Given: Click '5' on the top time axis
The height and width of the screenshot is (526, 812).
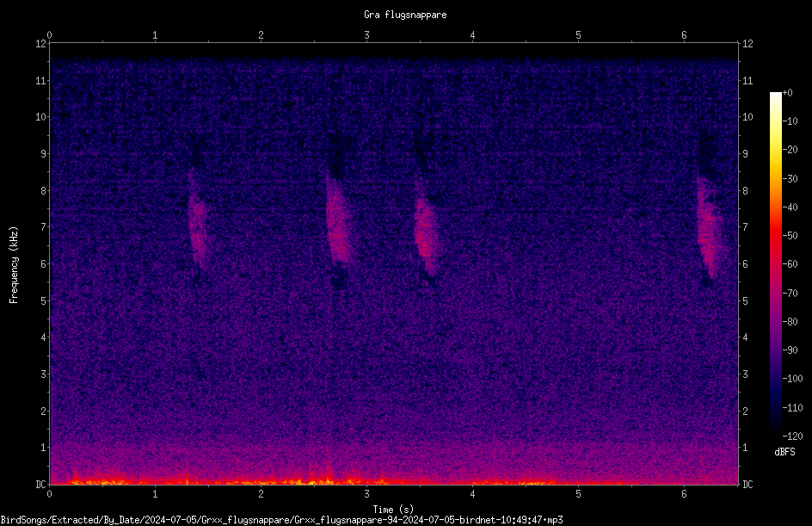Looking at the screenshot, I should (578, 35).
